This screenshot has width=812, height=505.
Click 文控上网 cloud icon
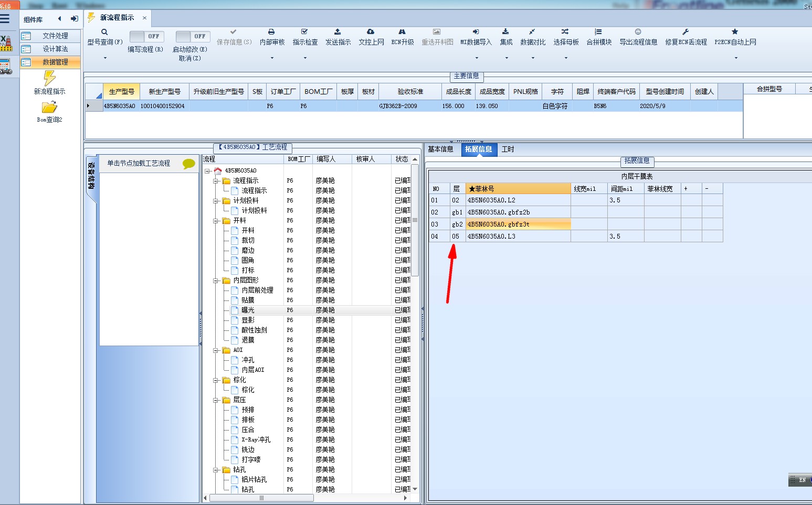coord(371,32)
